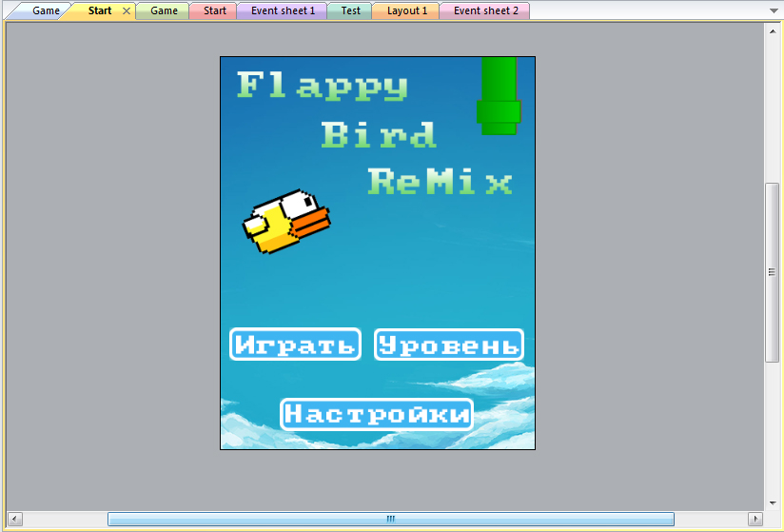The height and width of the screenshot is (532, 784).
Task: Click the vertical scrollbar thumb
Action: point(772,272)
